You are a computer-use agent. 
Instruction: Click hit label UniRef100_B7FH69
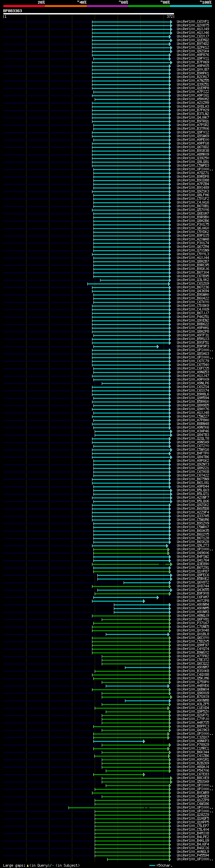point(193,62)
